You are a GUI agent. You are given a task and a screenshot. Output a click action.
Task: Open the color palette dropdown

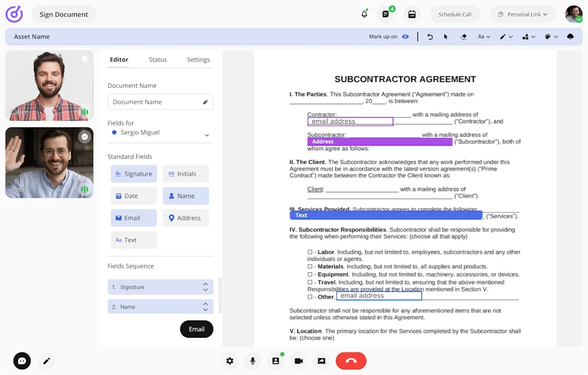coord(550,37)
